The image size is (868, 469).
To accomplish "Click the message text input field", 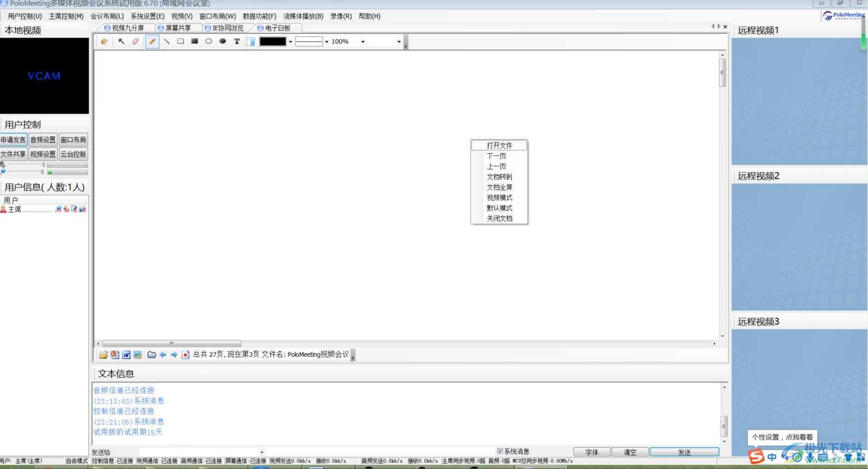I will [x=380, y=452].
